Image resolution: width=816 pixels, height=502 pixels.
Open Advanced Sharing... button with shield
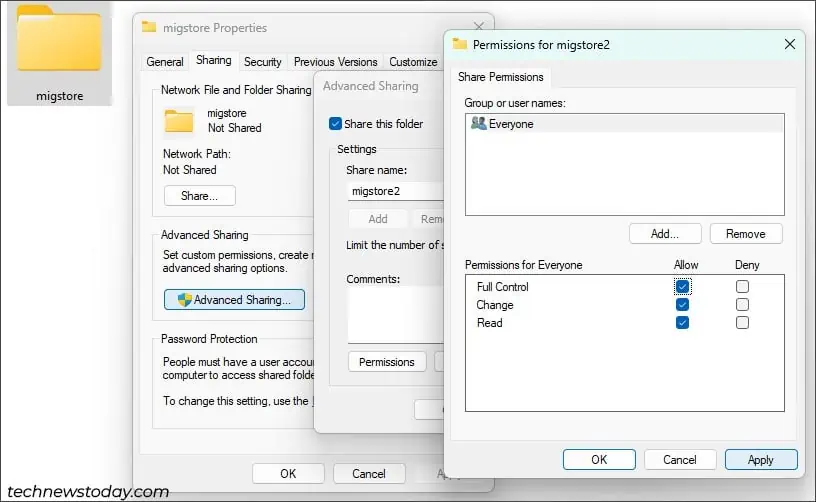pos(234,300)
